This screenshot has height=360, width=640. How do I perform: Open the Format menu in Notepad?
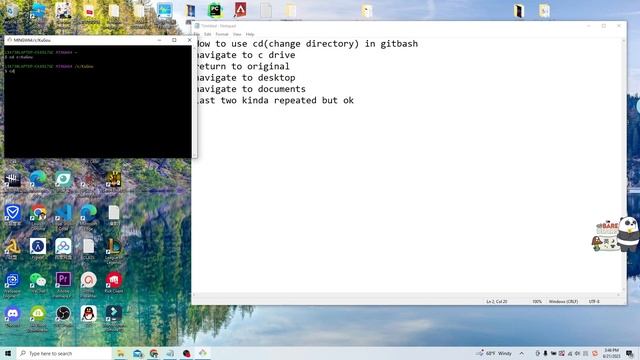point(222,34)
